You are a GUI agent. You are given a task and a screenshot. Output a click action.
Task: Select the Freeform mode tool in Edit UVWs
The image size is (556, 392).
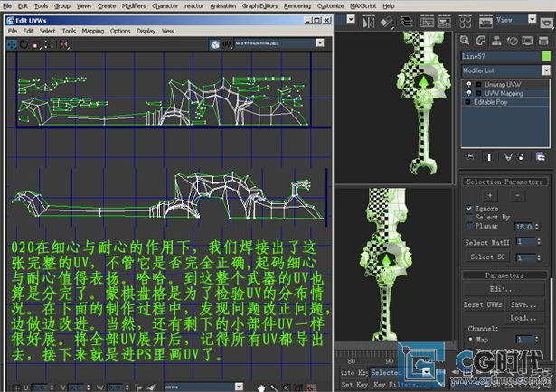tap(49, 44)
